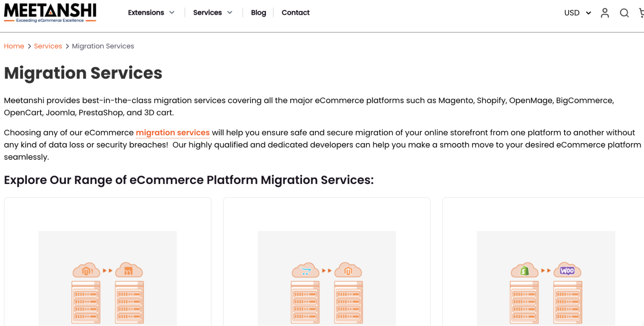Click the shopping cart cloud icon
The image size is (644, 326).
tap(305, 270)
